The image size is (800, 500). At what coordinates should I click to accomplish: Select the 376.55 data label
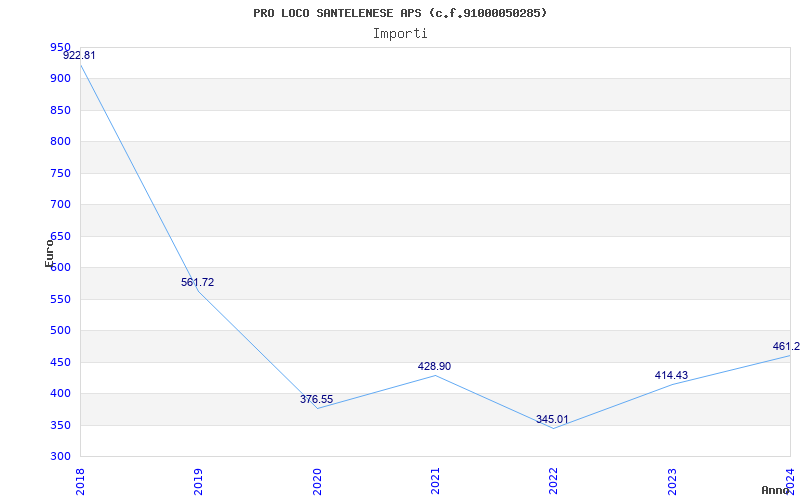316,399
